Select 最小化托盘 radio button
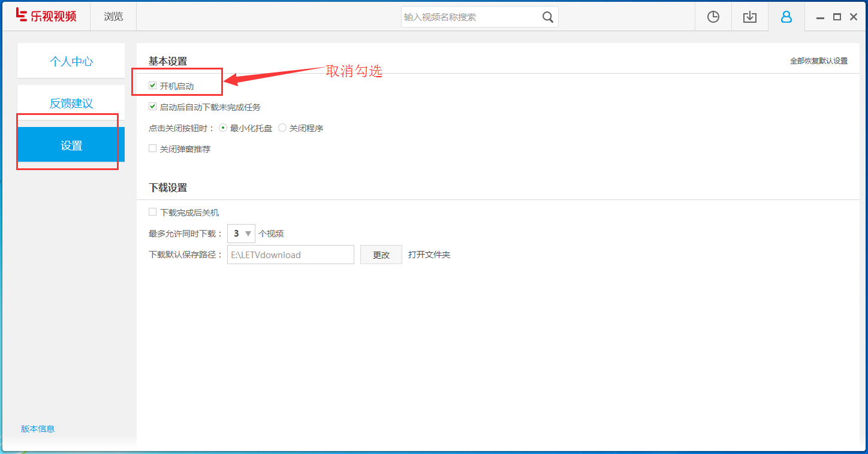Image resolution: width=868 pixels, height=454 pixels. 222,127
